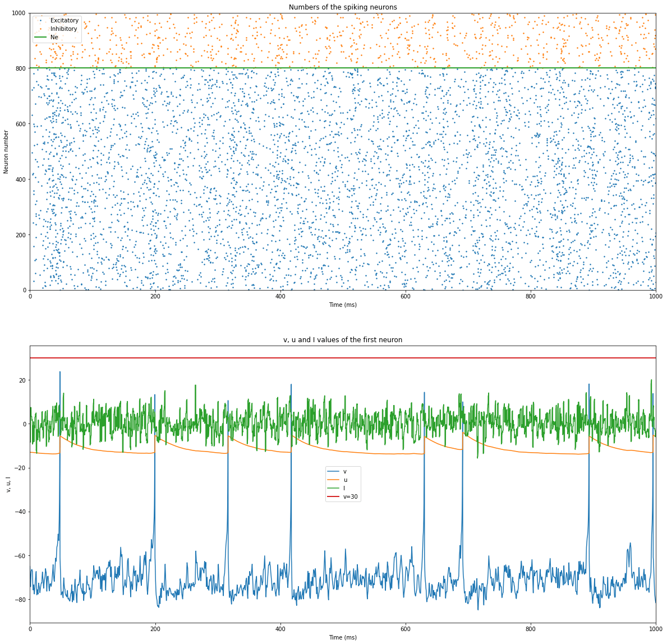The width and height of the screenshot is (667, 644).
Task: Click the 'Numbers of the spiking neurons' title
Action: (x=342, y=7)
